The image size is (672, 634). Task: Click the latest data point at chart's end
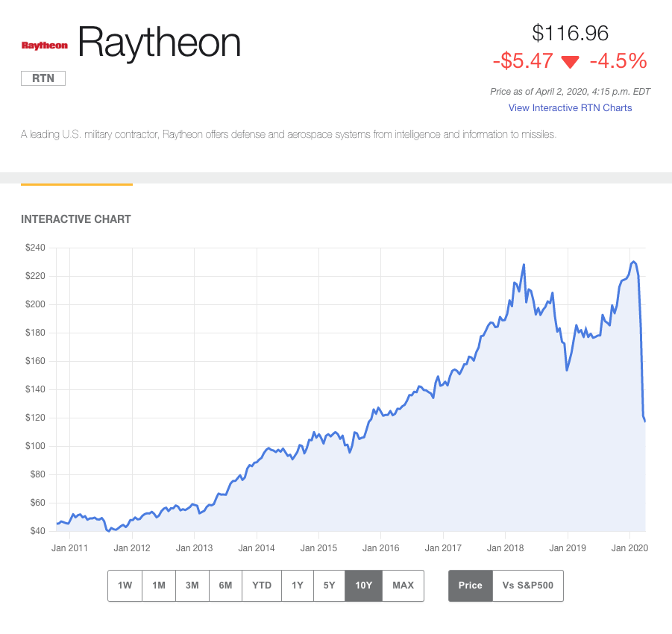click(x=644, y=421)
